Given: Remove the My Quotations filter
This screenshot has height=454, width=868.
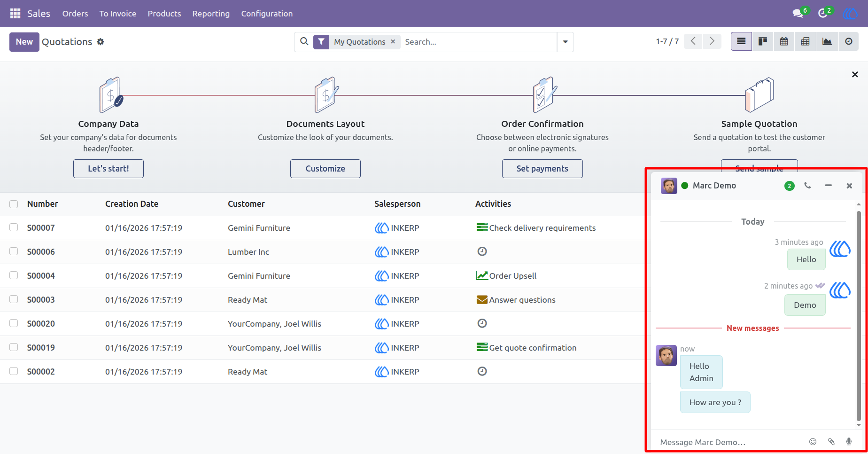Looking at the screenshot, I should 393,41.
